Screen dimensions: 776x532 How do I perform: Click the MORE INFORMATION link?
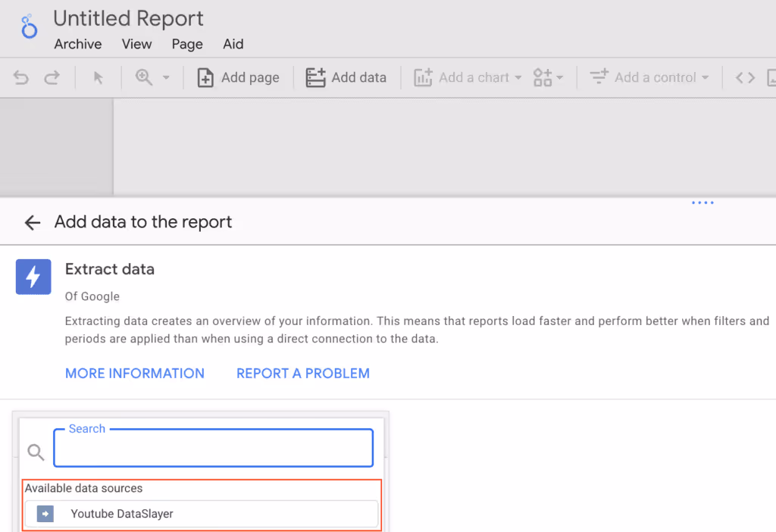click(x=135, y=373)
